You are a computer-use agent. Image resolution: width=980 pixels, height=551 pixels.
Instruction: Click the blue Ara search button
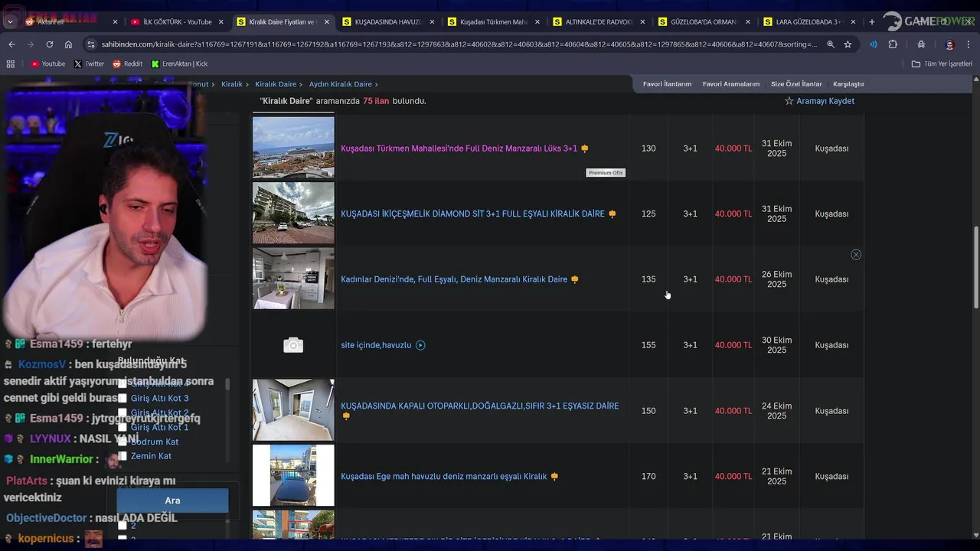point(172,500)
